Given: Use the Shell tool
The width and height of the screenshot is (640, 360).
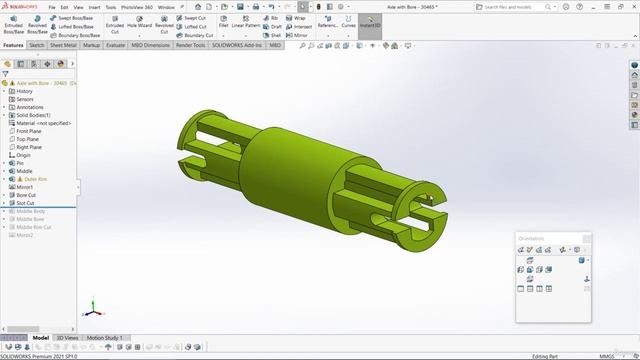Looking at the screenshot, I should pyautogui.click(x=272, y=35).
